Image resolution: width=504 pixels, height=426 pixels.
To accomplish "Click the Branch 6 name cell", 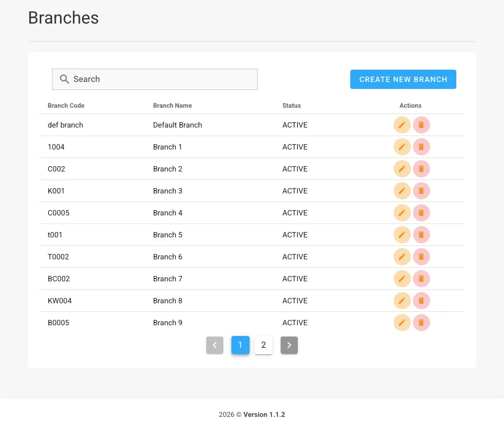I will pyautogui.click(x=168, y=257).
